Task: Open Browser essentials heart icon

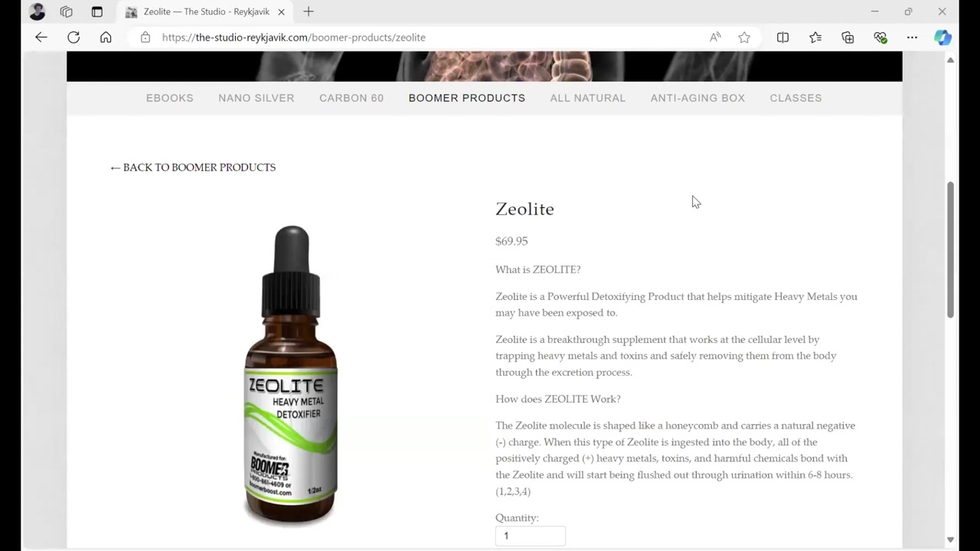Action: click(880, 37)
